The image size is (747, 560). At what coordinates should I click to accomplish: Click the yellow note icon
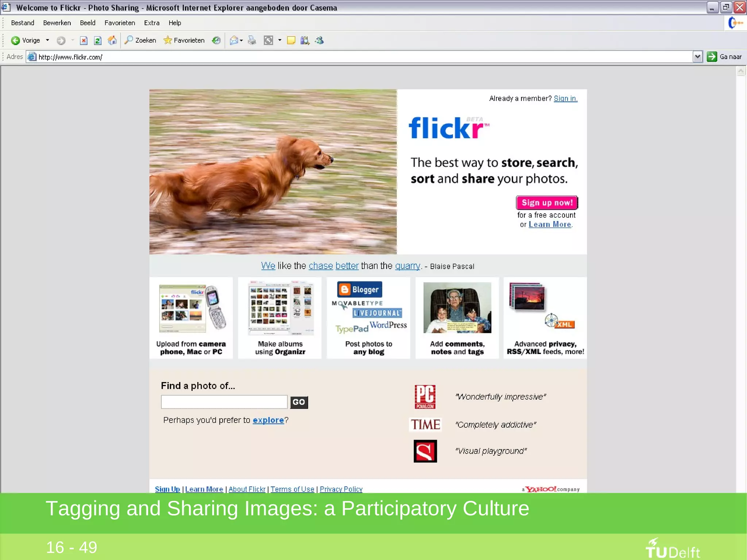[291, 40]
